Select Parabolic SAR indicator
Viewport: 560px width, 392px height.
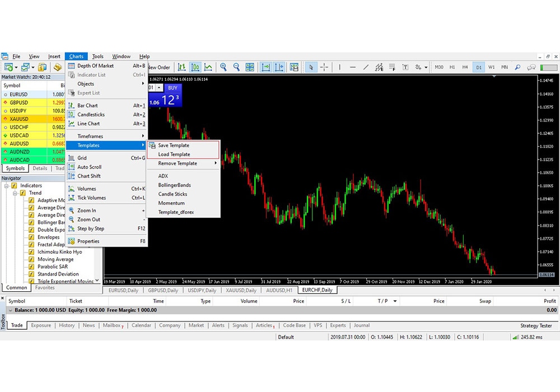(53, 267)
